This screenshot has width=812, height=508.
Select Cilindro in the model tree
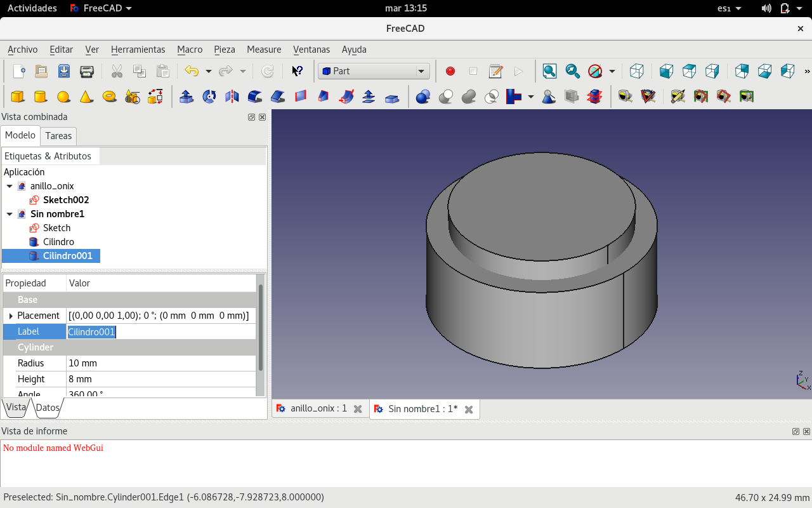point(58,242)
